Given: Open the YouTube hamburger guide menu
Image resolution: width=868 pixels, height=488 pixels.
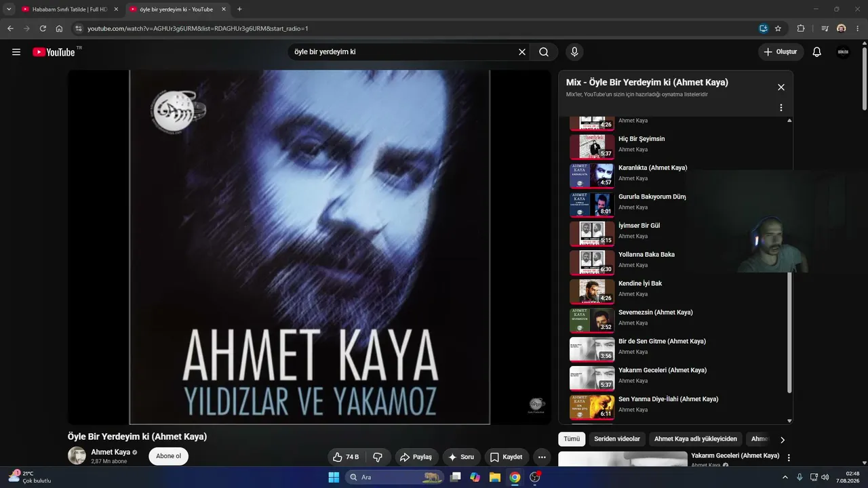Looking at the screenshot, I should tap(16, 52).
